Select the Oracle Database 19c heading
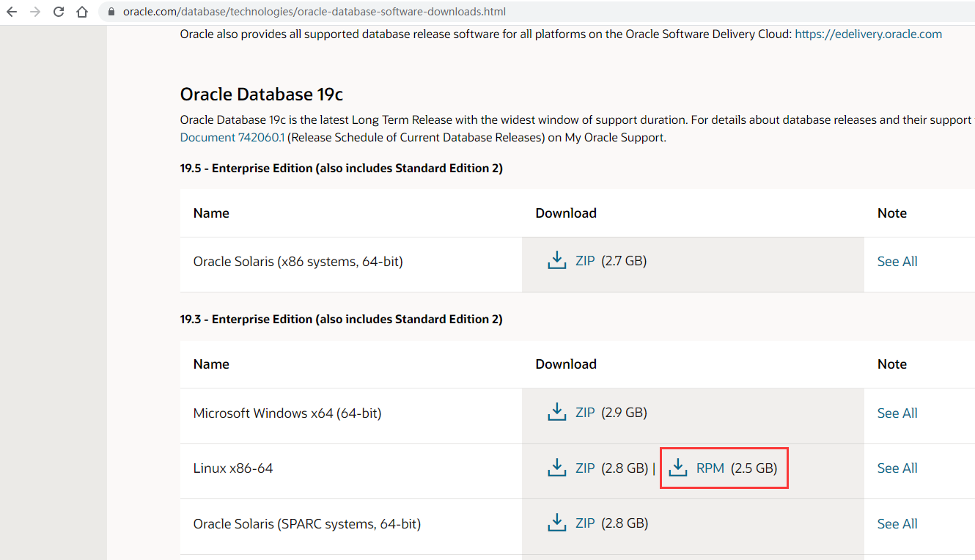Screen dimensions: 975x560 coord(262,95)
